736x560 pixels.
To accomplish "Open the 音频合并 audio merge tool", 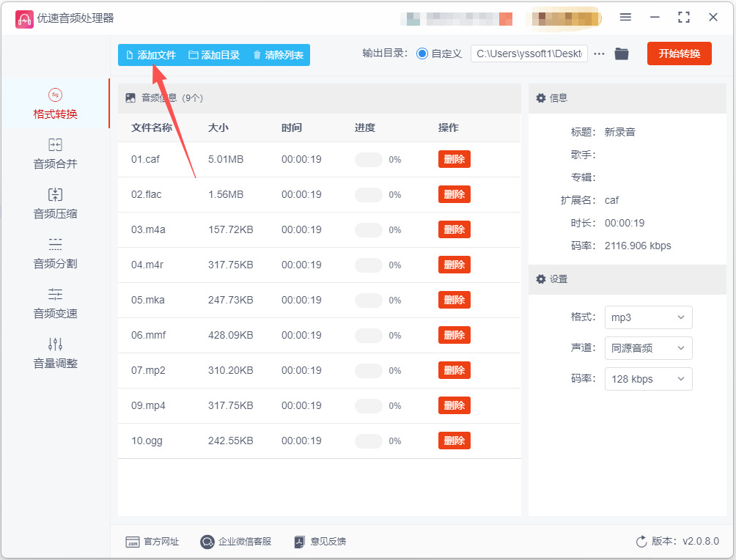I will point(55,153).
